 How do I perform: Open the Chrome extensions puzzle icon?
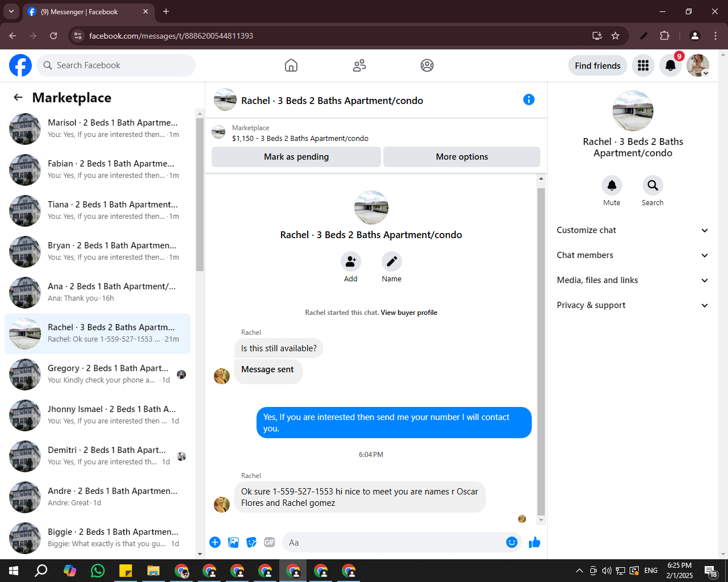[x=665, y=36]
